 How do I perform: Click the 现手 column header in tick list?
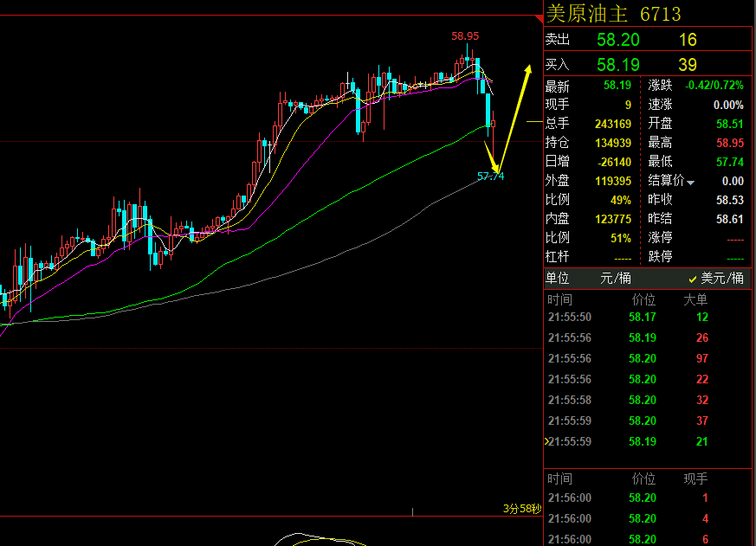click(695, 479)
